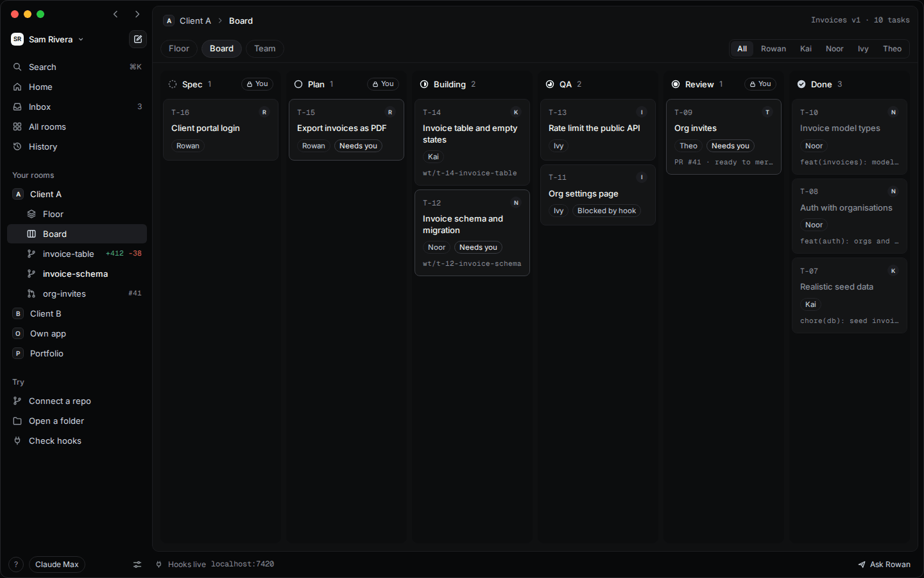Click Connect a repo
The width and height of the screenshot is (924, 578).
pos(77,401)
